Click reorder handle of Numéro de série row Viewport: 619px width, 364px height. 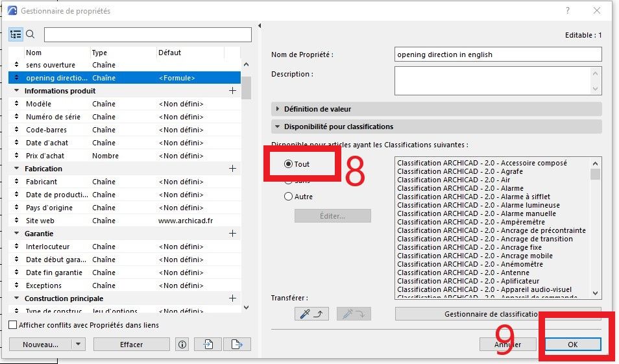click(17, 116)
